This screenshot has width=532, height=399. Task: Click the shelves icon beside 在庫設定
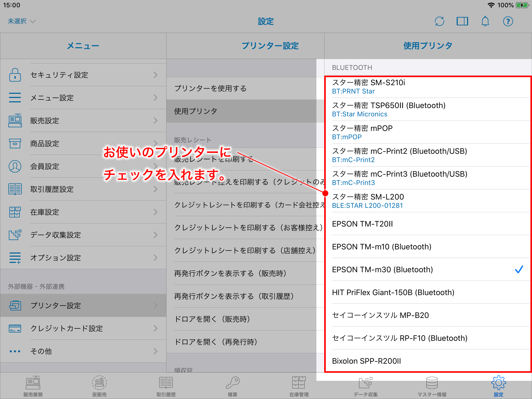(15, 212)
